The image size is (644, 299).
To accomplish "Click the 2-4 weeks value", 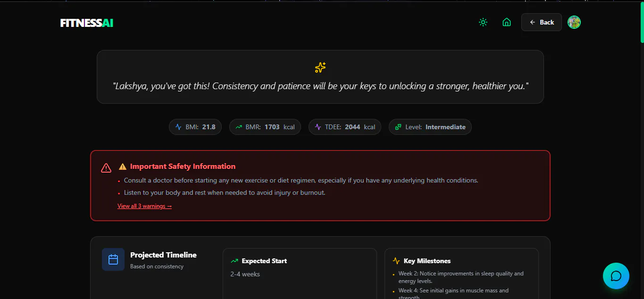I will (245, 274).
